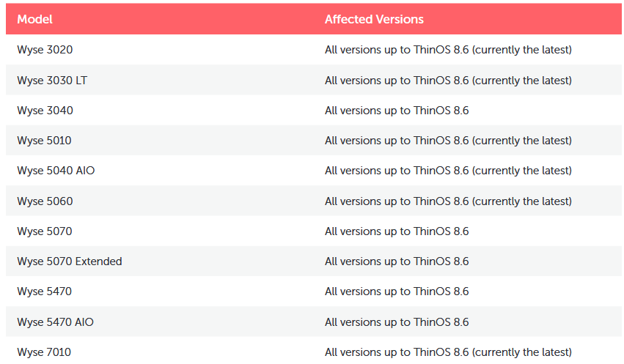Click affected versions text for Wyse 5060
The image size is (624, 364).
(x=448, y=201)
